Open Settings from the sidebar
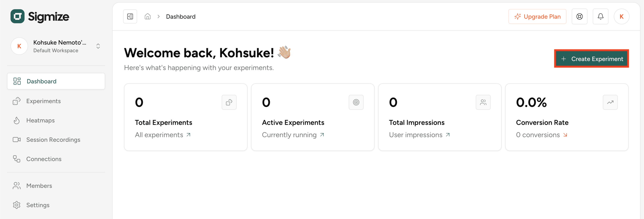 pyautogui.click(x=38, y=205)
